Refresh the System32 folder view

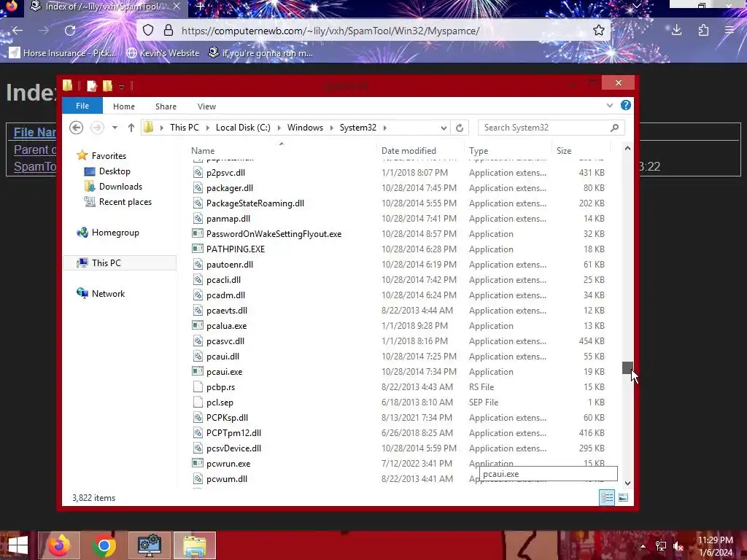click(460, 128)
